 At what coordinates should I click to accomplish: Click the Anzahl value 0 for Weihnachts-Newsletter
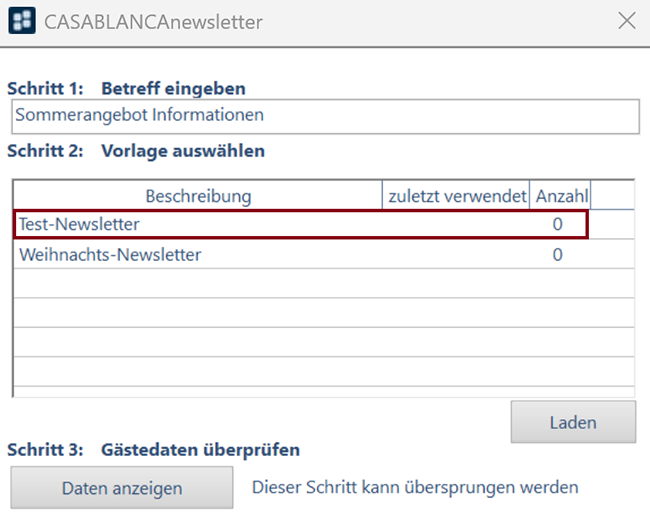click(x=558, y=254)
